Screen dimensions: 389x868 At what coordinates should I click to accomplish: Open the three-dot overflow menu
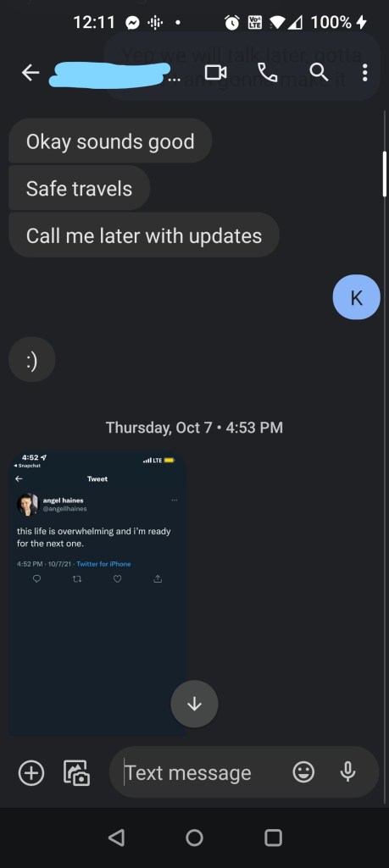click(364, 73)
